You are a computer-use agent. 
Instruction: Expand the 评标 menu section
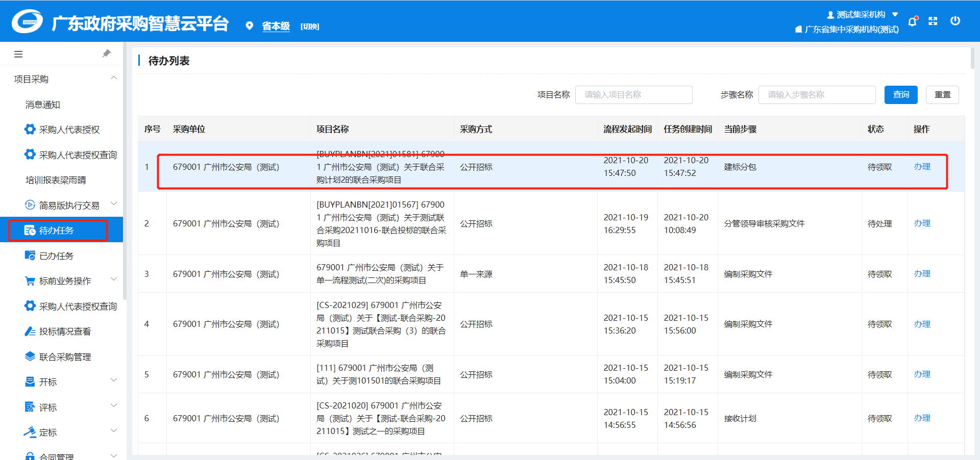tap(114, 406)
